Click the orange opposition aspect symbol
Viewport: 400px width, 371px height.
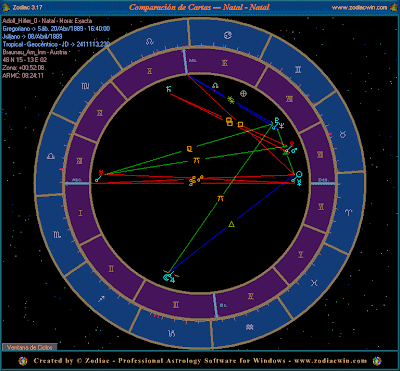(196, 181)
